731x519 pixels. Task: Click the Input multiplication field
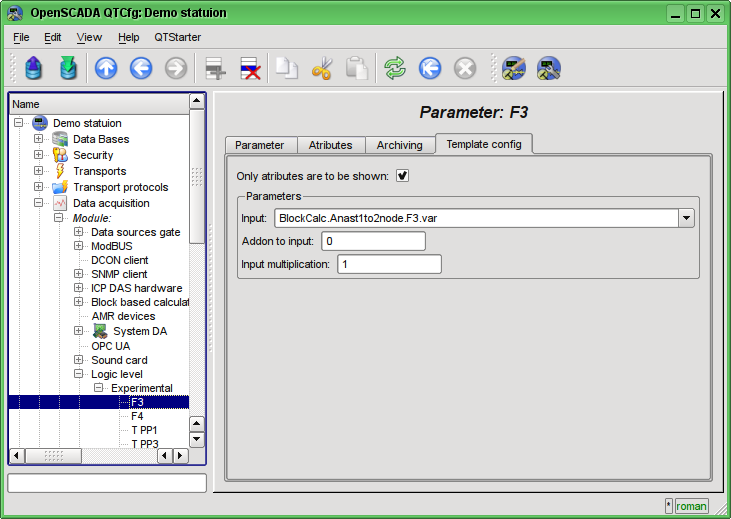[x=388, y=264]
